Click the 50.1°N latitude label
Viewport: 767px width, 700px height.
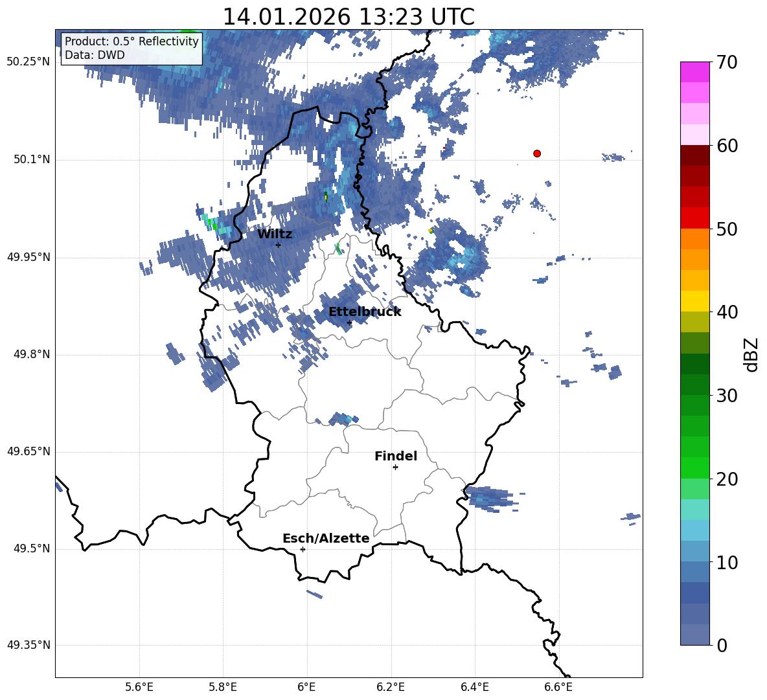[32, 160]
